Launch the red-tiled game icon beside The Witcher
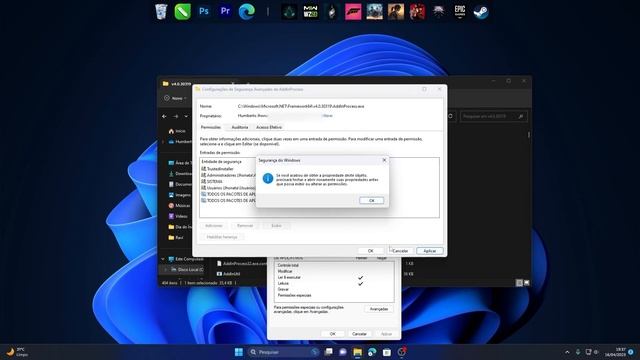 [x=417, y=12]
